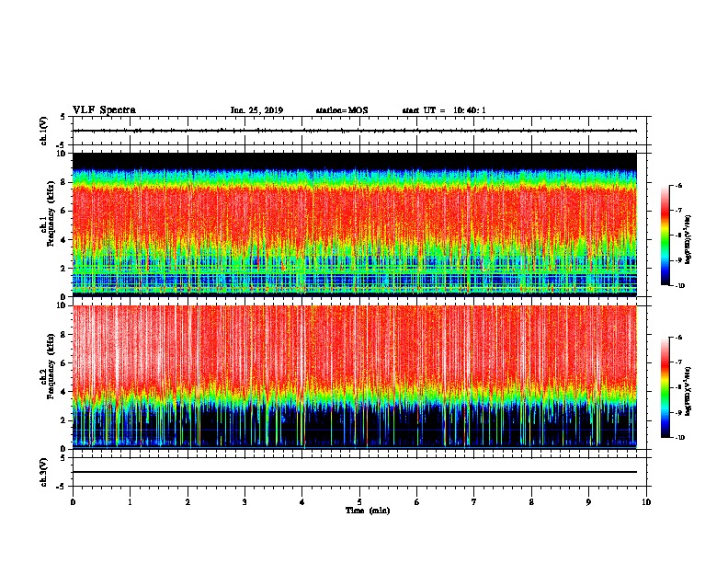
Task: Click the "0" tick on the time axis
Action: [x=73, y=502]
